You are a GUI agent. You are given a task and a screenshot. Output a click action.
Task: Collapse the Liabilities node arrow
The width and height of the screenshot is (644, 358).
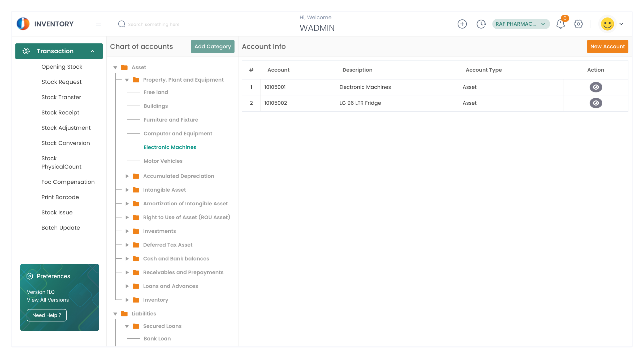(x=115, y=314)
